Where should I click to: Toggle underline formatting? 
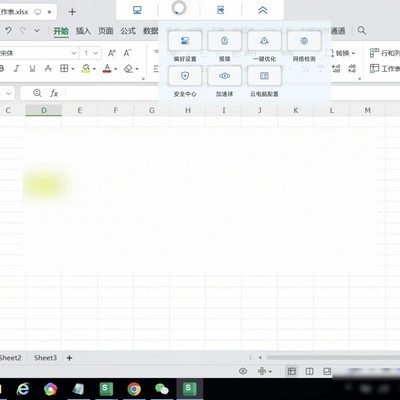[32, 69]
